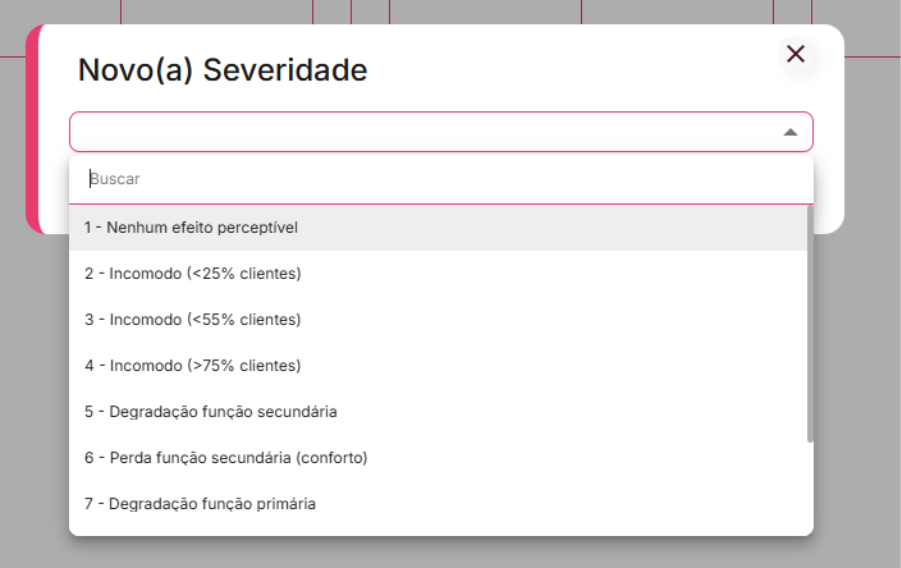Click the options list scrollbar thumb

point(810,322)
